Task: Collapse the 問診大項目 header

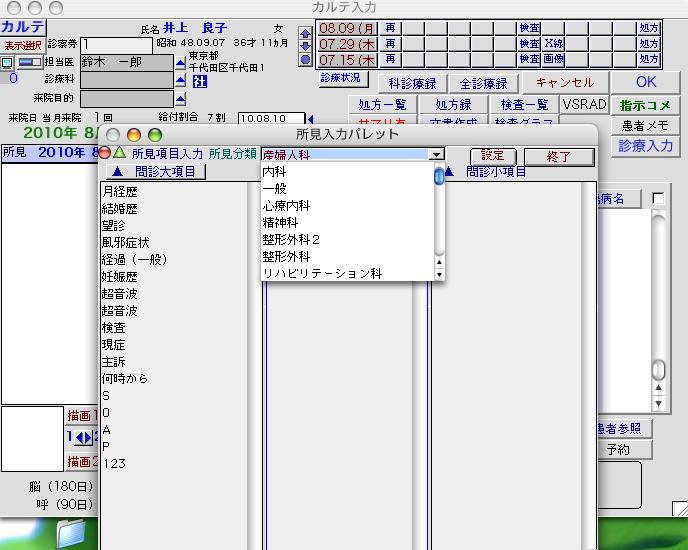Action: [155, 172]
